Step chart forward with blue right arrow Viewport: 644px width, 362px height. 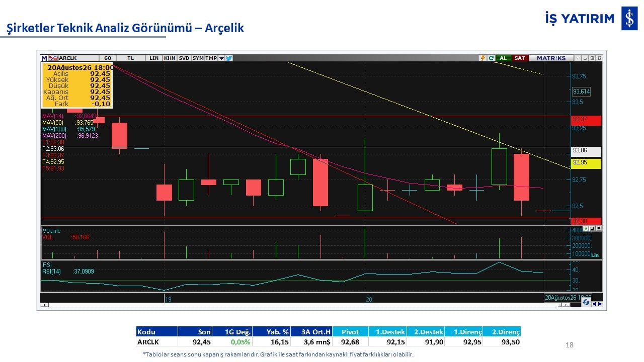pyautogui.click(x=599, y=304)
